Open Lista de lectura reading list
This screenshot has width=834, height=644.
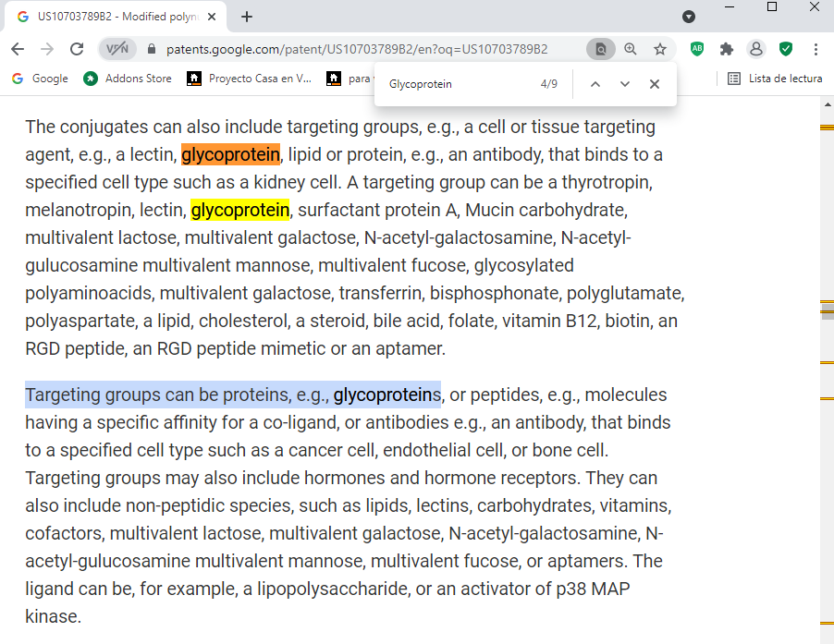pos(775,79)
